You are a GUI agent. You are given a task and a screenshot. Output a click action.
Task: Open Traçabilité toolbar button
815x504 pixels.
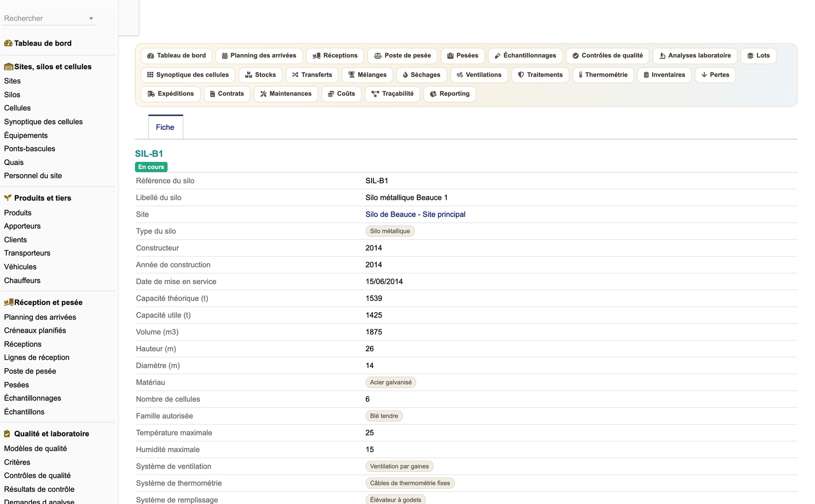coord(393,94)
